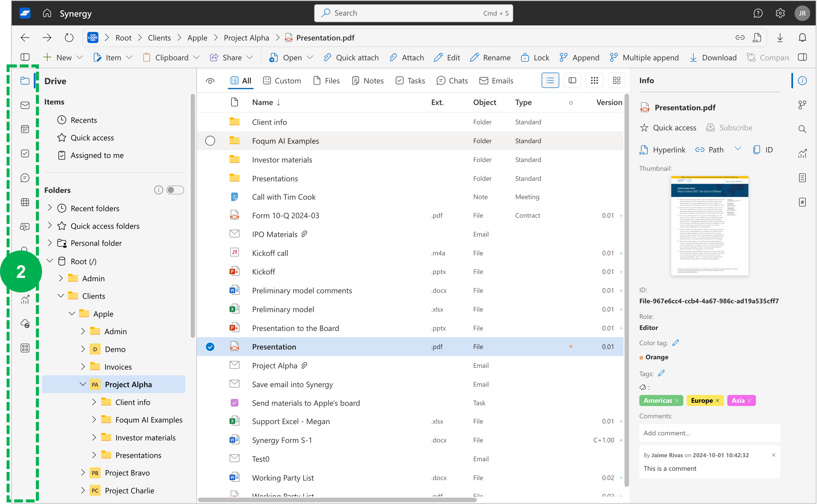Open the New dropdown
Image resolution: width=817 pixels, height=504 pixels.
pos(63,58)
